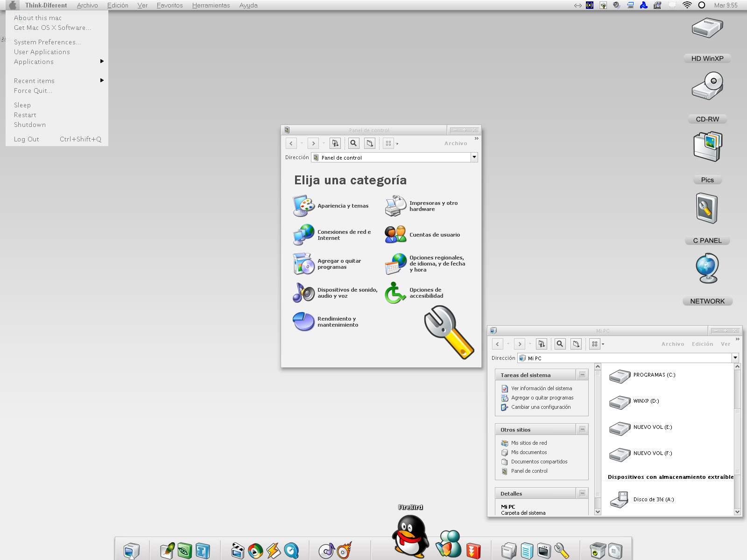Image resolution: width=747 pixels, height=560 pixels.
Task: Launch the blue QuickTime-style dock icon
Action: 292,551
